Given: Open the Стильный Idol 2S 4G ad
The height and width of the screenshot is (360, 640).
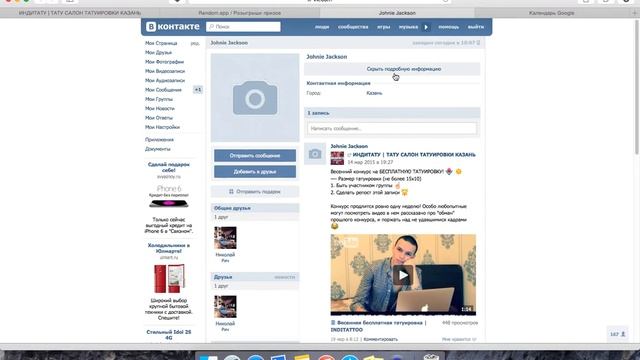Looking at the screenshot, I should point(169,335).
